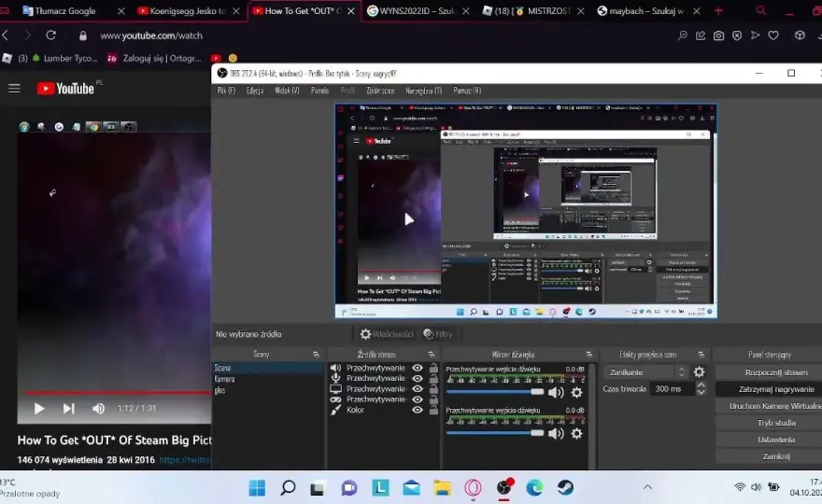The image size is (822, 504).
Task: Expand the system tray hidden icons chevron
Action: click(648, 487)
